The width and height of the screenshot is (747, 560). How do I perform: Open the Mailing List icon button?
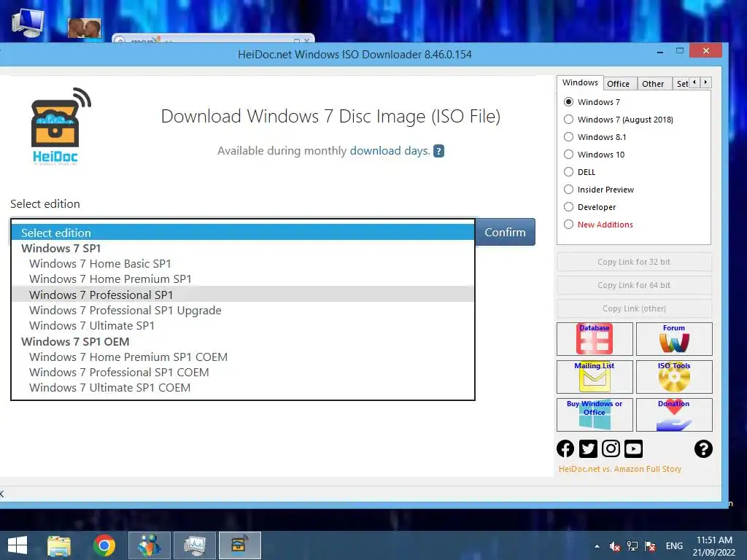click(595, 377)
